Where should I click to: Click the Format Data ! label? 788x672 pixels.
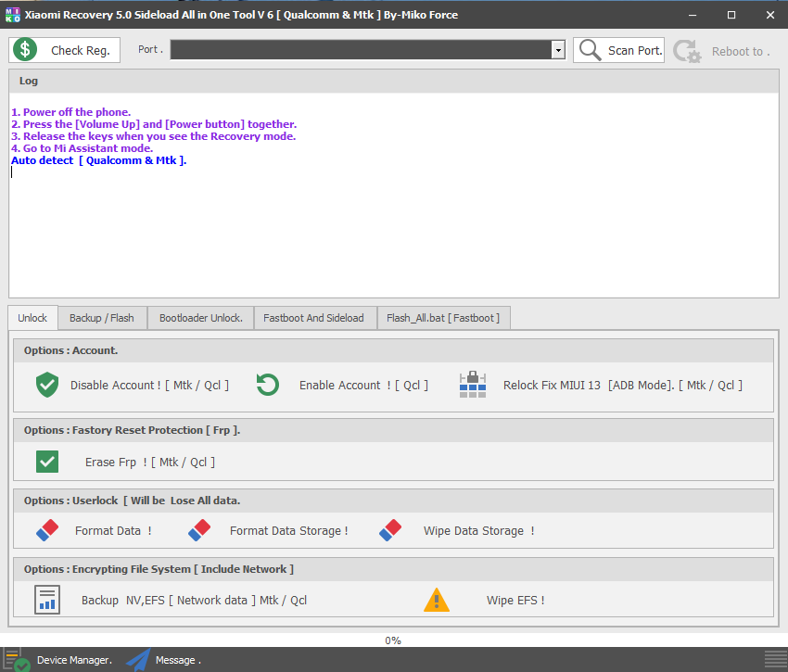[113, 531]
